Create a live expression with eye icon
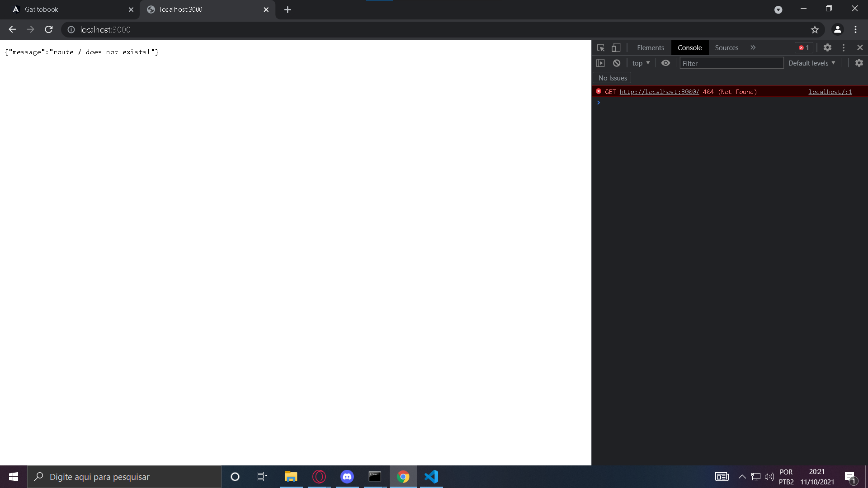 pyautogui.click(x=665, y=63)
